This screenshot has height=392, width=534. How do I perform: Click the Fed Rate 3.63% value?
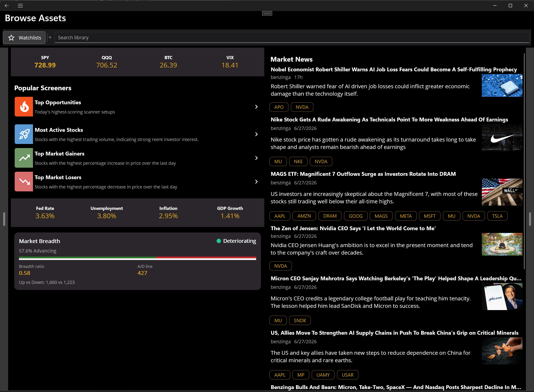point(45,216)
